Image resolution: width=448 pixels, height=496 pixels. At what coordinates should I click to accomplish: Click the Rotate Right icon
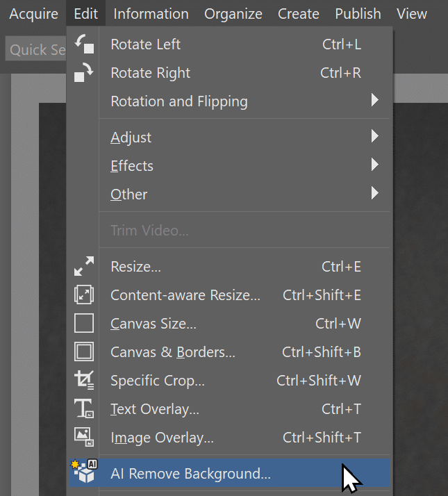pos(84,73)
